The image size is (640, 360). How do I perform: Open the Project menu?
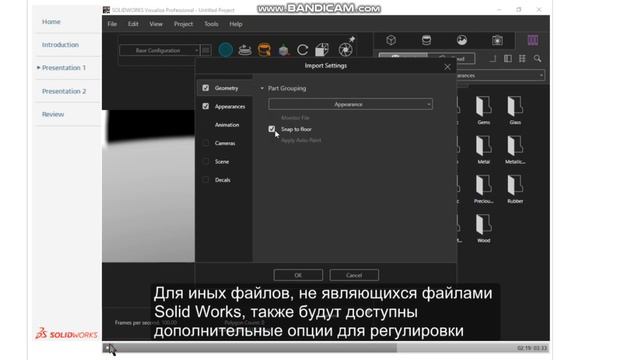(x=183, y=24)
